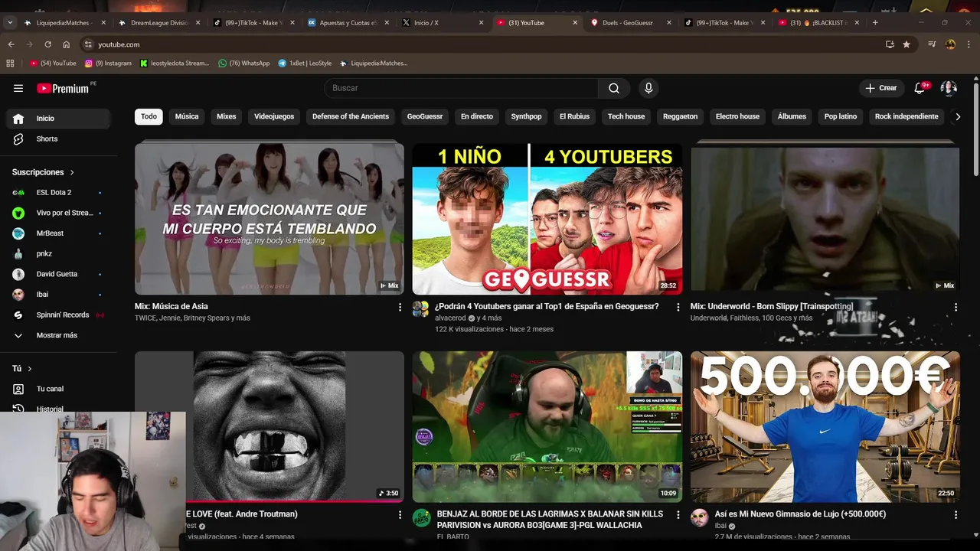Expand the Tú section chevron

click(x=30, y=369)
